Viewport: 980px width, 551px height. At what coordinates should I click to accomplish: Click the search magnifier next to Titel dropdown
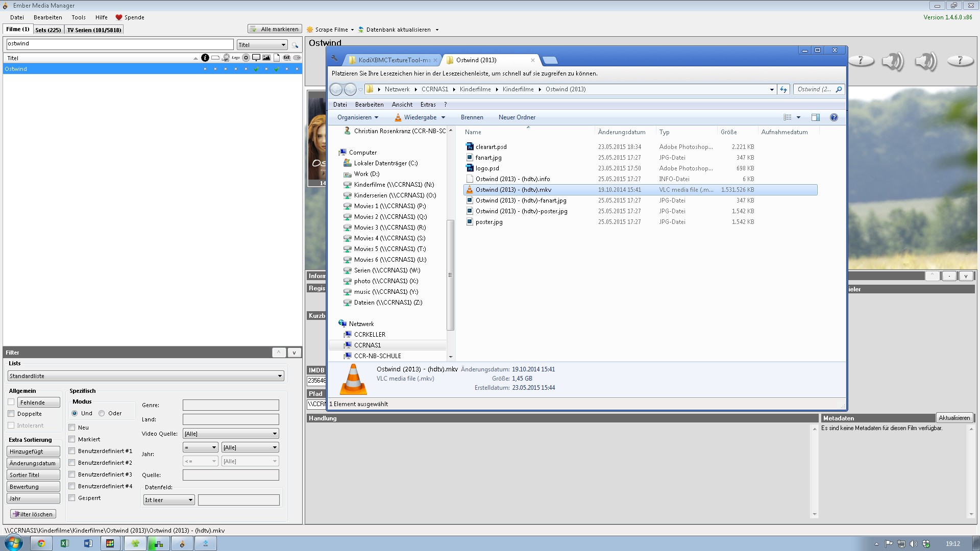[295, 45]
